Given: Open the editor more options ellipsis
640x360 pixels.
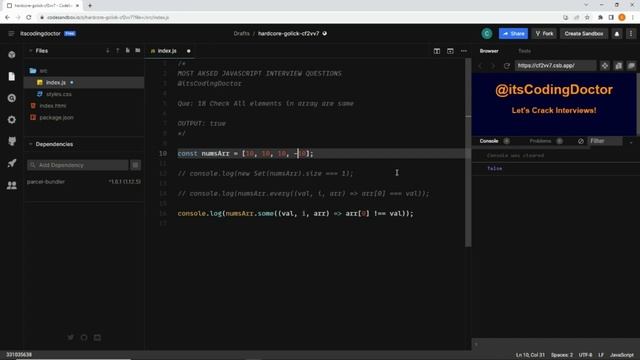Looking at the screenshot, I should click(x=464, y=51).
